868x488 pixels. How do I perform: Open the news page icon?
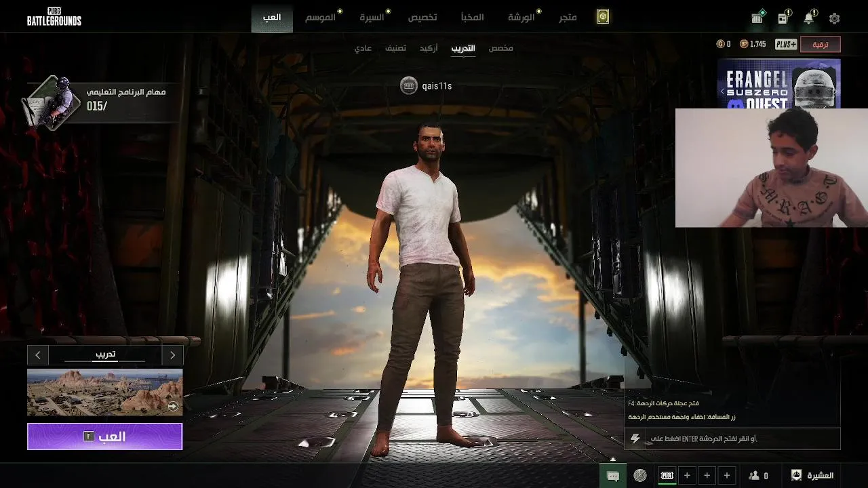(x=783, y=18)
